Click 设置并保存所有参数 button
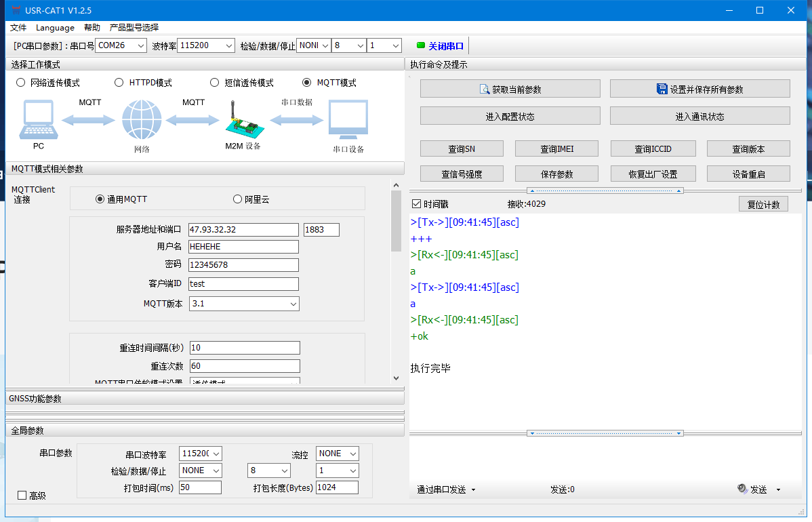Viewport: 812px width, 522px height. pos(699,89)
